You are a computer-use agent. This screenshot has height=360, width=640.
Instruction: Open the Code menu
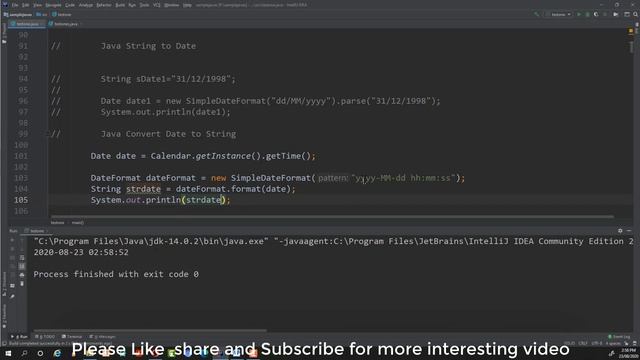coord(70,5)
